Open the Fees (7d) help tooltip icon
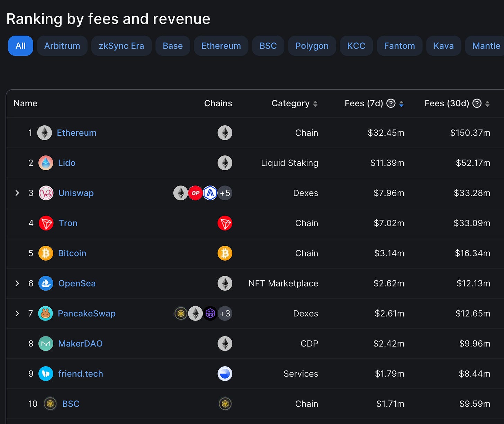The image size is (504, 424). click(391, 103)
